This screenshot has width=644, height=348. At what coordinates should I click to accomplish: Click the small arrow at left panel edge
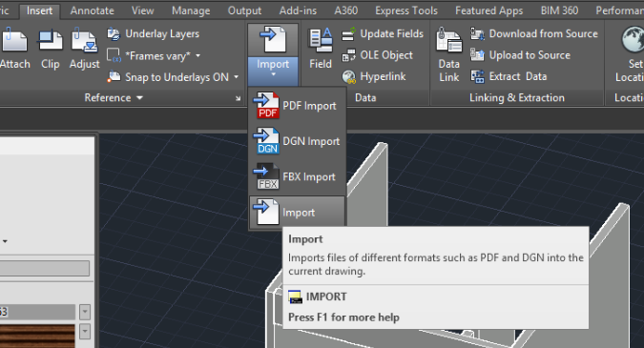(5, 241)
